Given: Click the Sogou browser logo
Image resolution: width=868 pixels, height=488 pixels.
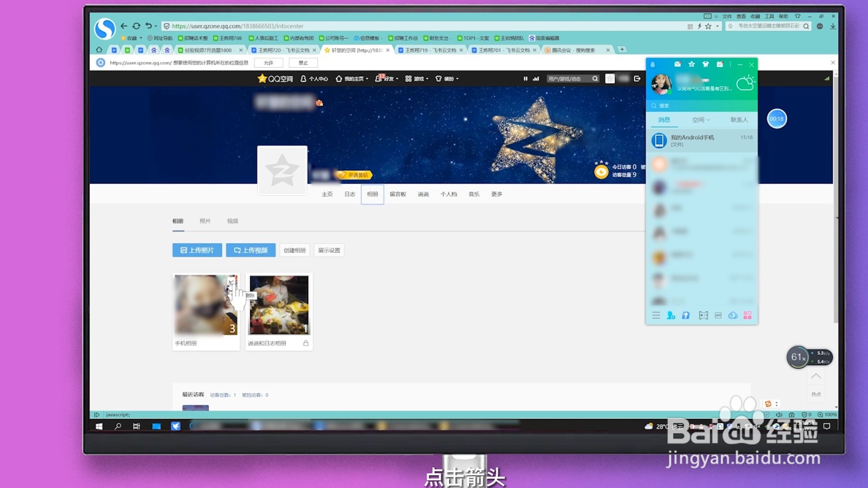Looking at the screenshot, I should 104,28.
